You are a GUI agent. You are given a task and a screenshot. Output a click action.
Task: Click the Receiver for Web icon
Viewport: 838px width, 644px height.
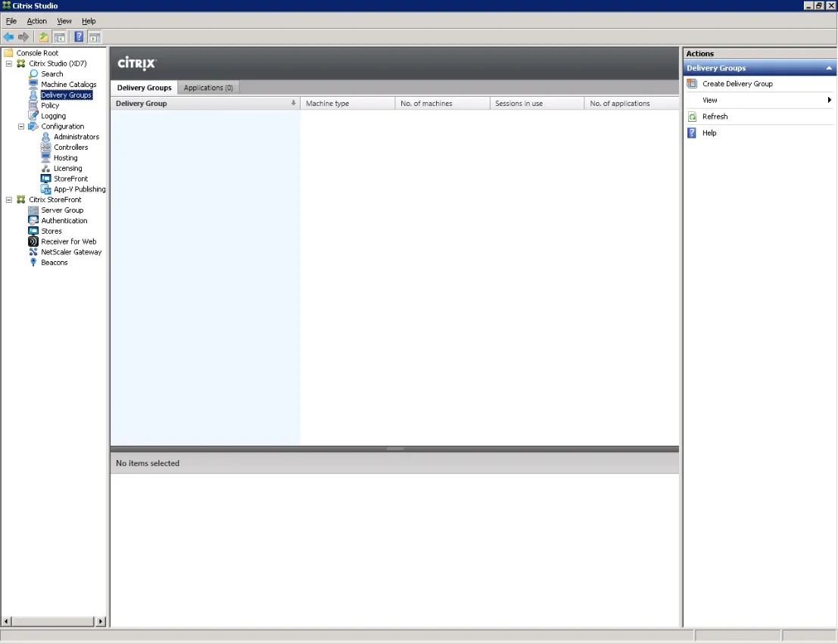click(x=33, y=241)
